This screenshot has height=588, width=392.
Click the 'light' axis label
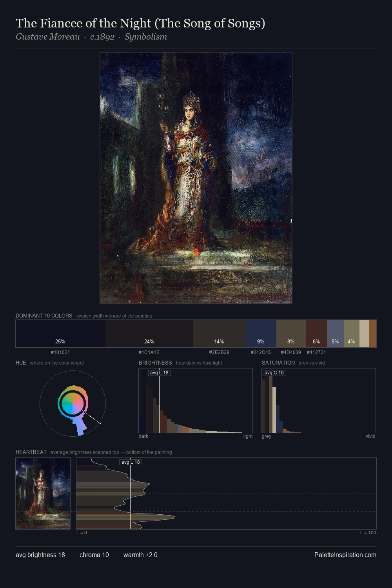[x=248, y=436]
